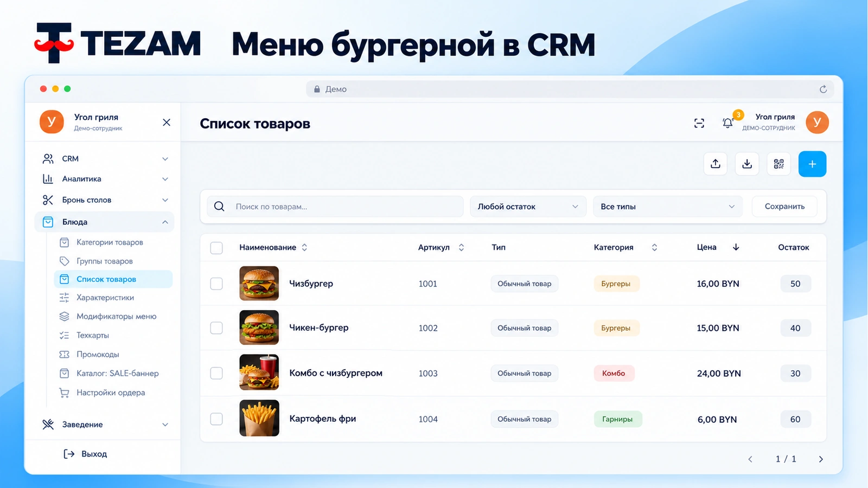
Task: Reload the page in the address bar
Action: pyautogui.click(x=823, y=89)
